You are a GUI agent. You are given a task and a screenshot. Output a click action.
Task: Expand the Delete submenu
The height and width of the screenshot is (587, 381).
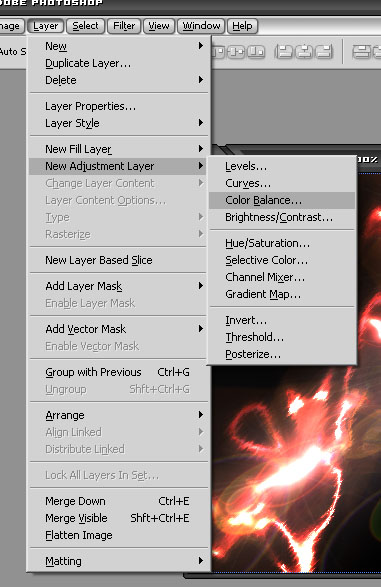point(118,80)
